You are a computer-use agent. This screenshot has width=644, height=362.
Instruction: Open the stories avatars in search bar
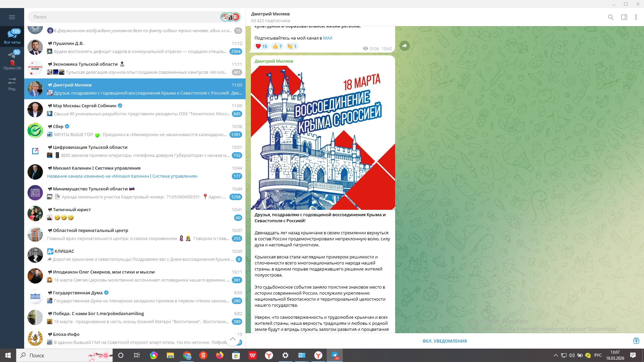point(230,17)
